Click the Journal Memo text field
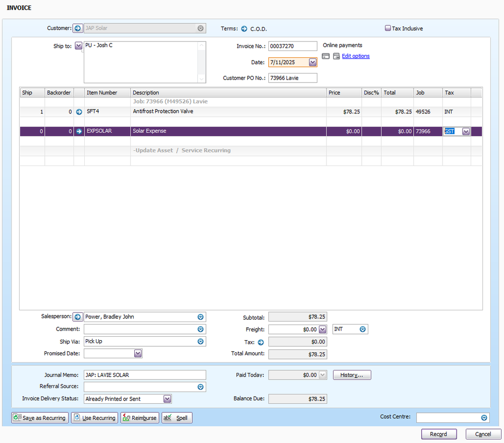504x443 pixels. click(x=145, y=375)
